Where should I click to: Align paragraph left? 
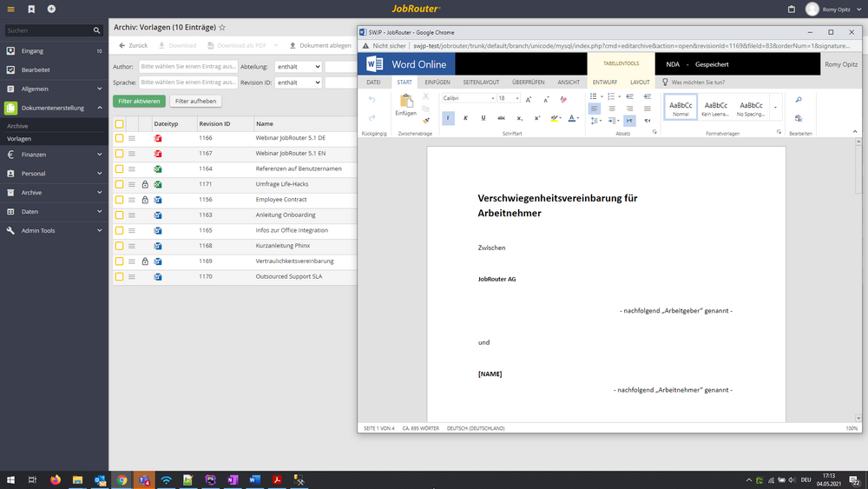[x=594, y=109]
